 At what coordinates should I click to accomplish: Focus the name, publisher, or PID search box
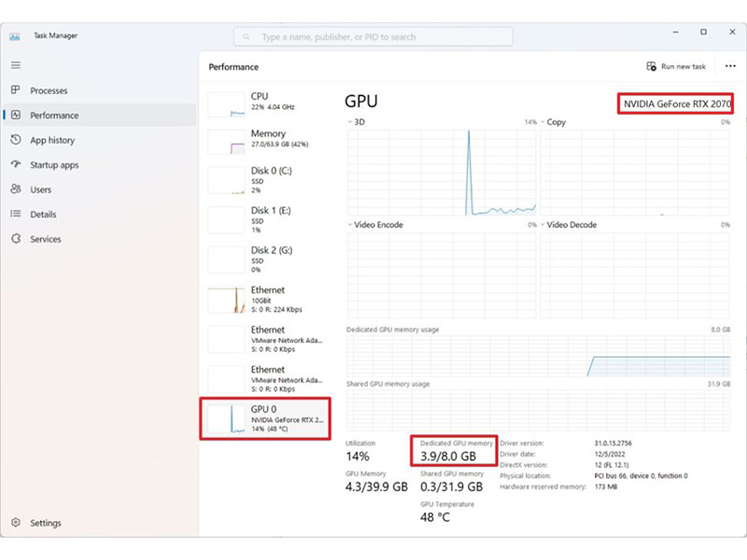pos(373,36)
